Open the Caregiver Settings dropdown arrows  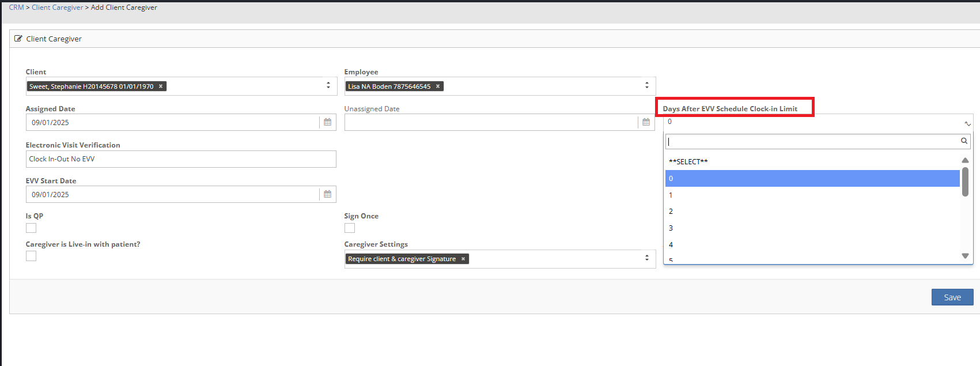[647, 258]
